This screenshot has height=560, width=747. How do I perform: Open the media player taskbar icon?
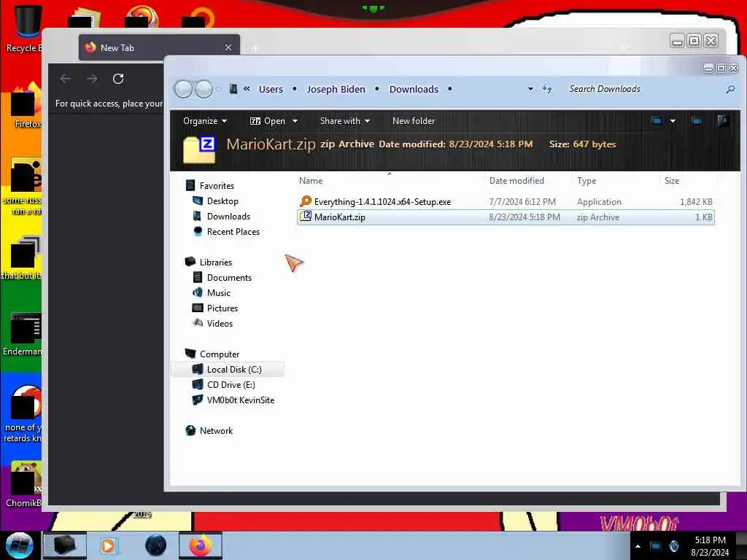[108, 545]
